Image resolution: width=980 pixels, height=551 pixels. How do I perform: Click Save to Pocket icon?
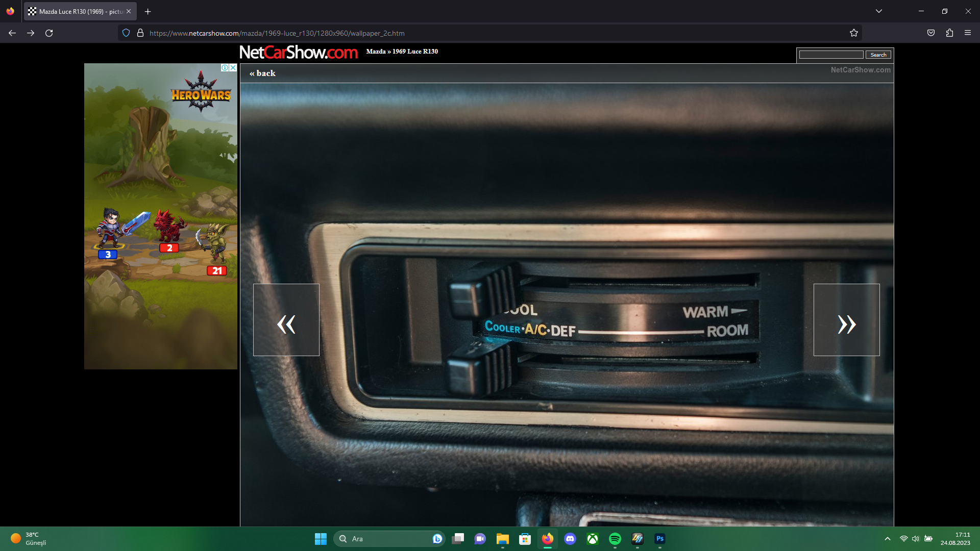coord(931,33)
